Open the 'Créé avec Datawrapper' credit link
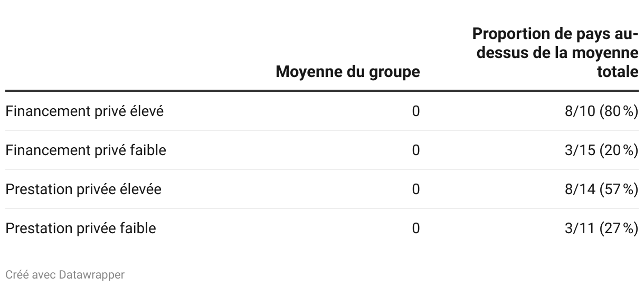This screenshot has height=287, width=644. point(65,275)
